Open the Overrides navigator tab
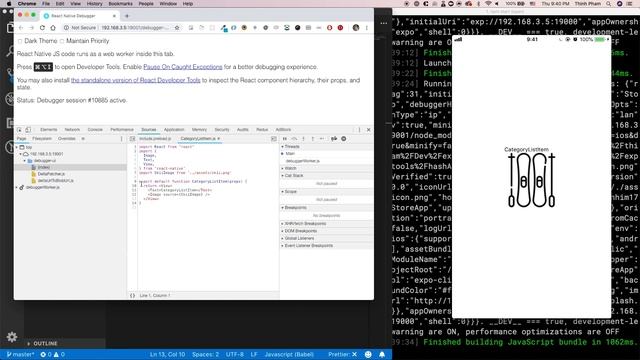The height and width of the screenshot is (360, 640). coord(67,139)
